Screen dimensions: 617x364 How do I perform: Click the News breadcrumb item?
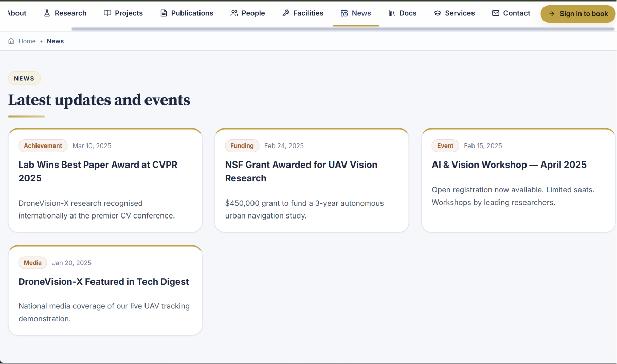click(x=56, y=41)
